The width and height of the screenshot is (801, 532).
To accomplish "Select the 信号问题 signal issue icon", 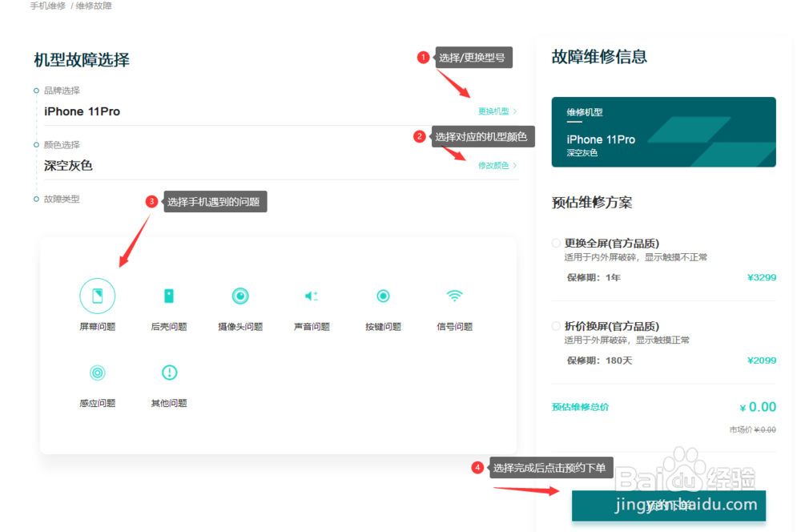I will tap(453, 295).
